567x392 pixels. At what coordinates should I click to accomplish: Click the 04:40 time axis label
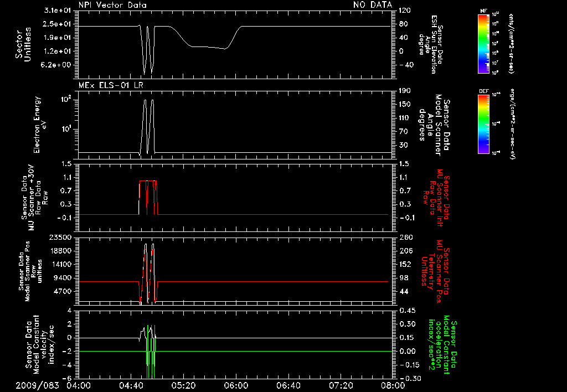click(x=131, y=385)
